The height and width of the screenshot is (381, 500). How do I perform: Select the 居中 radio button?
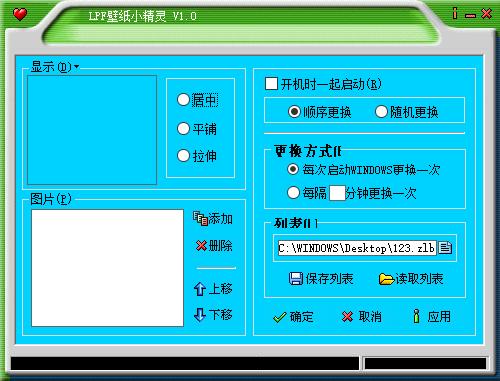(x=183, y=100)
